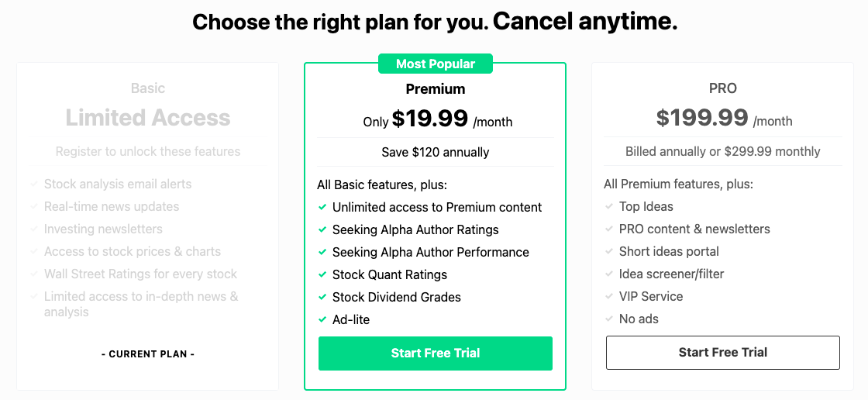This screenshot has height=400, width=868.
Task: Click PRO content & newsletters feature
Action: pos(694,229)
